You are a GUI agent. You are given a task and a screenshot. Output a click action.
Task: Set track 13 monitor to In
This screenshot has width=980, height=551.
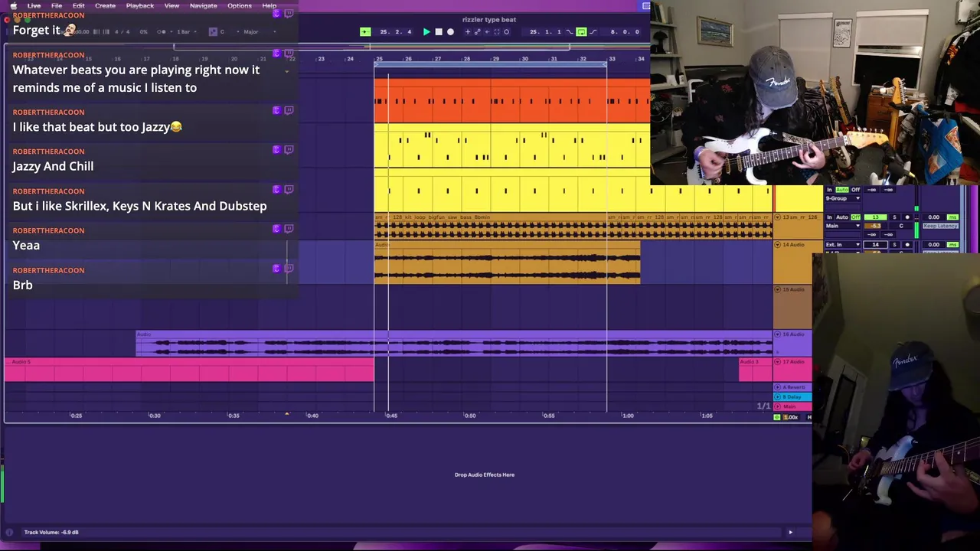[x=829, y=217]
